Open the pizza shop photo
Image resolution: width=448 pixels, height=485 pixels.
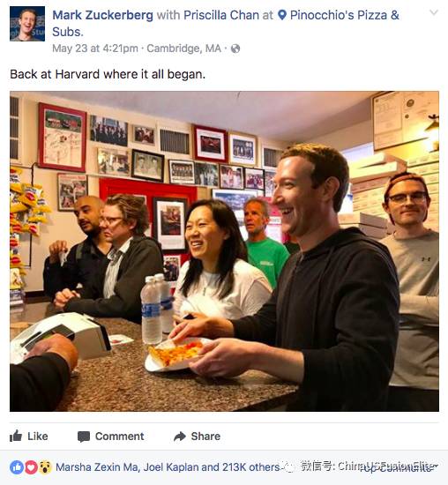224,251
